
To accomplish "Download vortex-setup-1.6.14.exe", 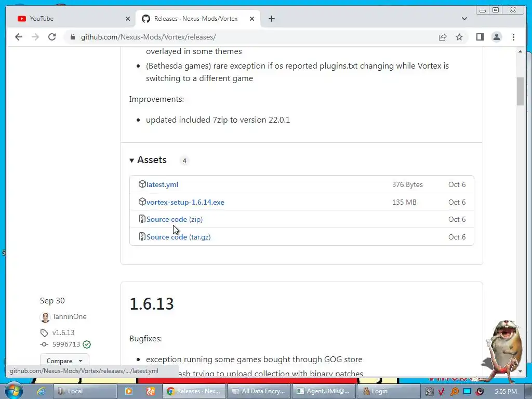I will click(185, 202).
